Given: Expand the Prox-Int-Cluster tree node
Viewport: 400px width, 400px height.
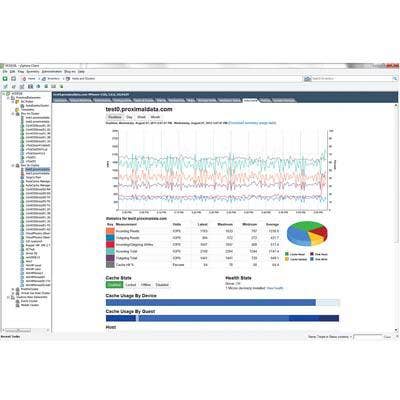Looking at the screenshot, I should [x=13, y=114].
